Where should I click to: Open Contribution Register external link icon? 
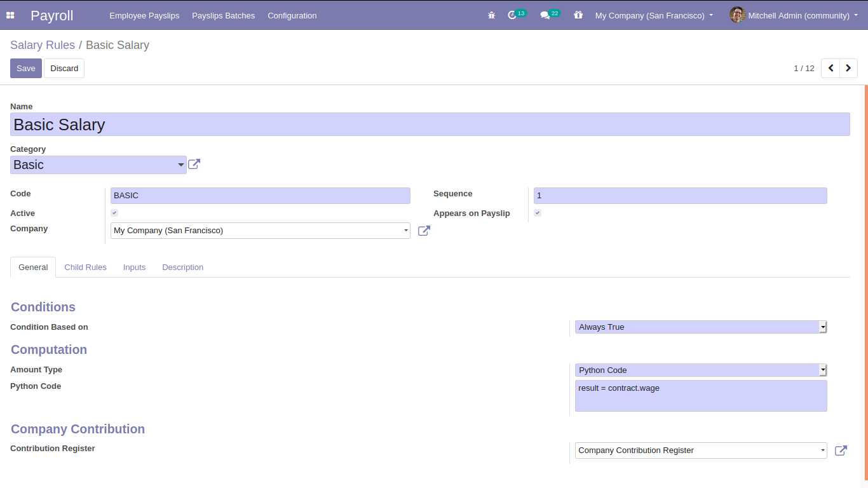841,451
